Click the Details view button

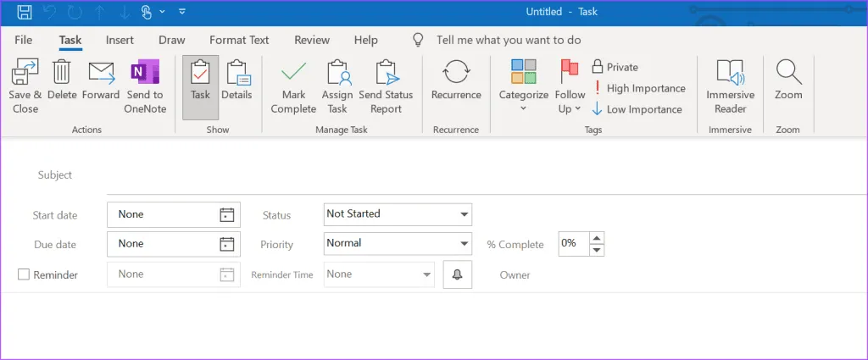[236, 80]
